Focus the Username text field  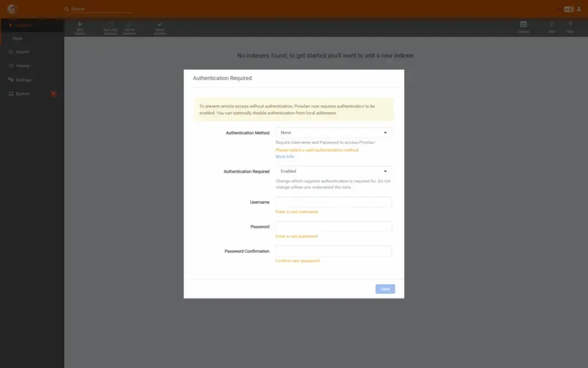[334, 202]
